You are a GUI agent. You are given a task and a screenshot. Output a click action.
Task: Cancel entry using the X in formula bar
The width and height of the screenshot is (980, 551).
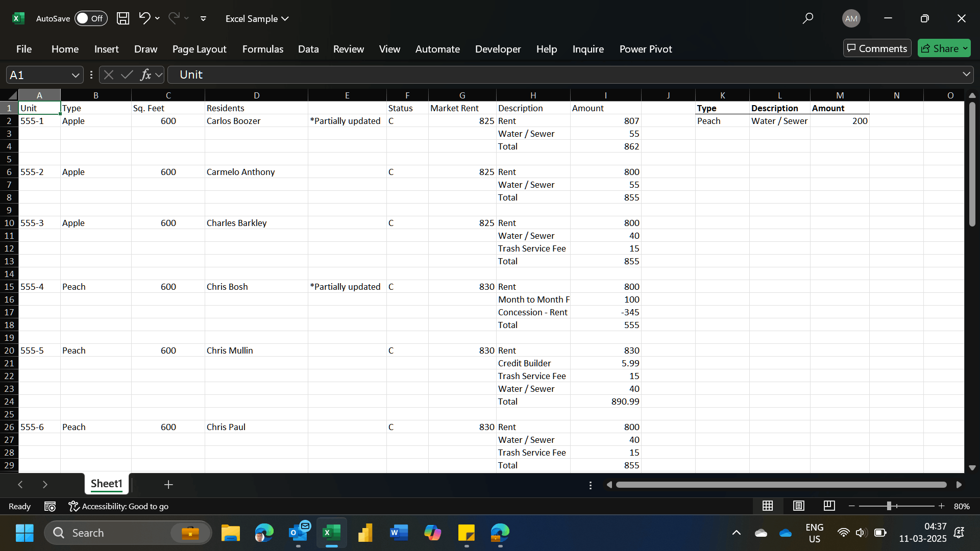click(108, 74)
